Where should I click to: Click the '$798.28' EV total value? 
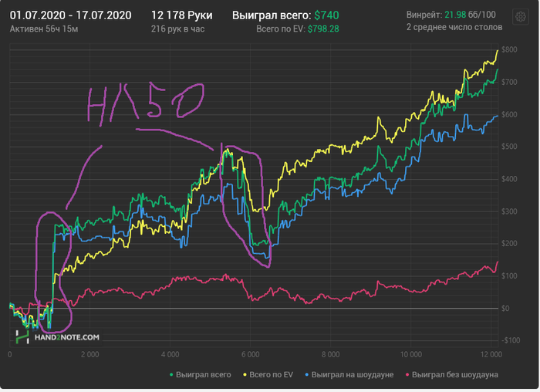[323, 29]
